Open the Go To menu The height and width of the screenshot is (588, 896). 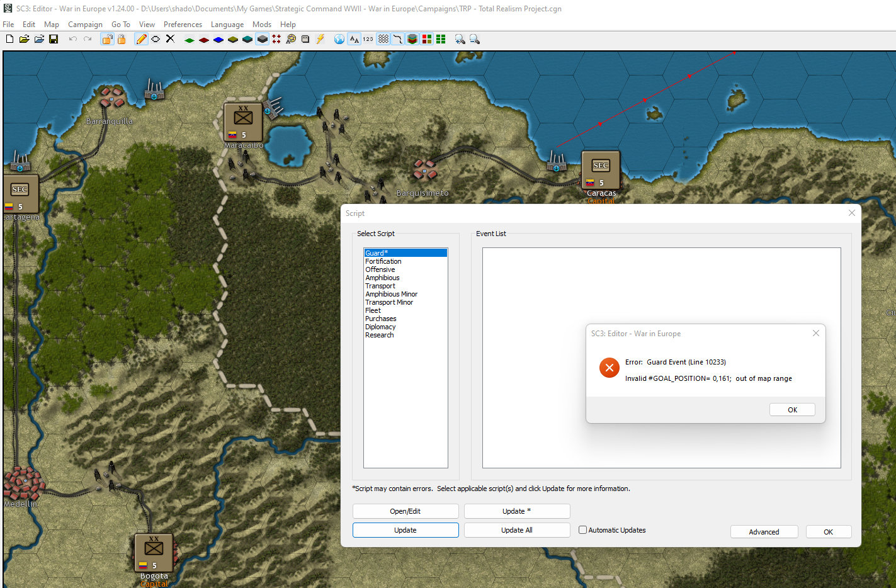pos(121,25)
